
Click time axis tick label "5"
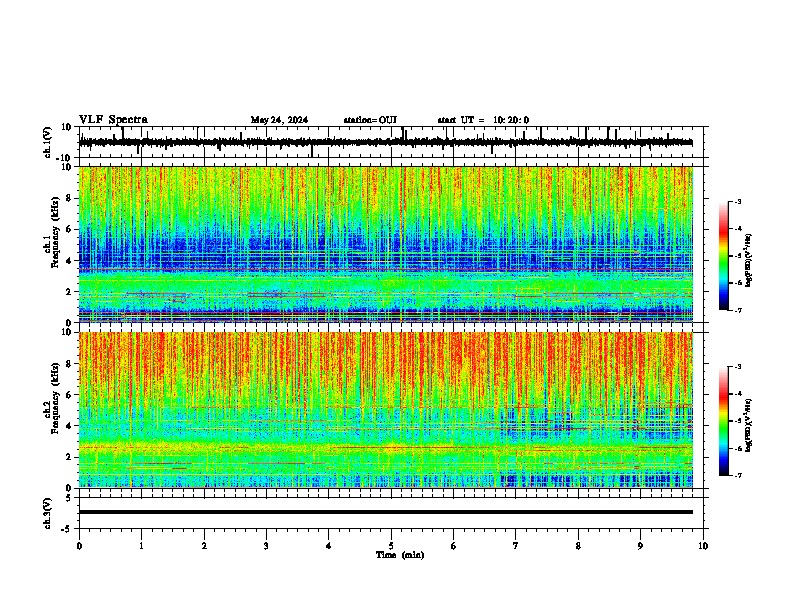tap(391, 546)
